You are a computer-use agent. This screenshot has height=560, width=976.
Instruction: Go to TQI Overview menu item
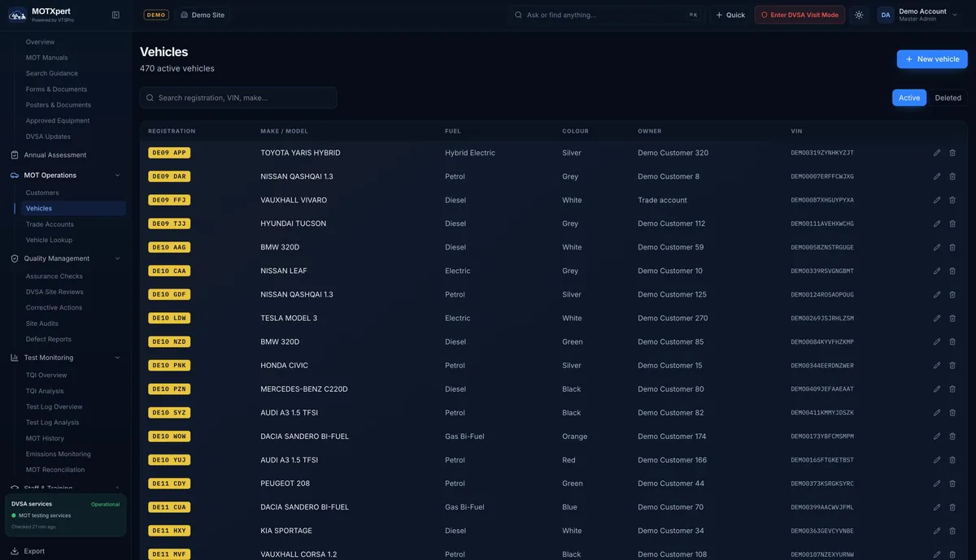46,376
